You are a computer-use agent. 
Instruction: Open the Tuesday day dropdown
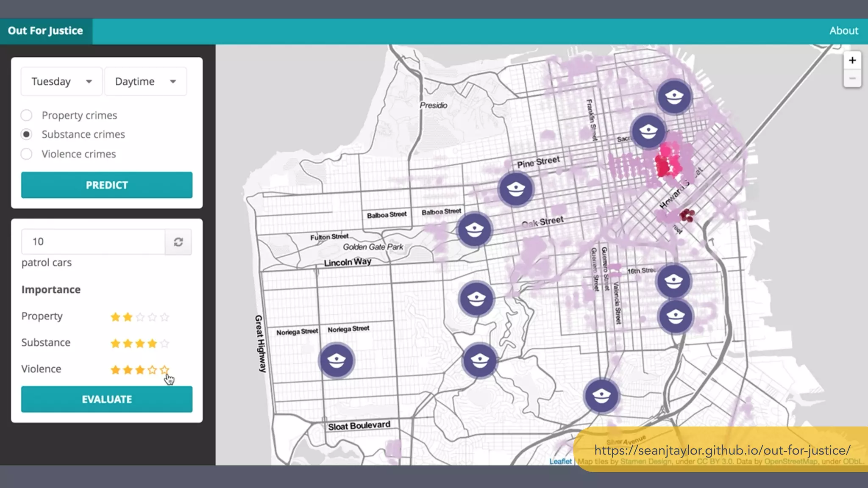tap(61, 81)
